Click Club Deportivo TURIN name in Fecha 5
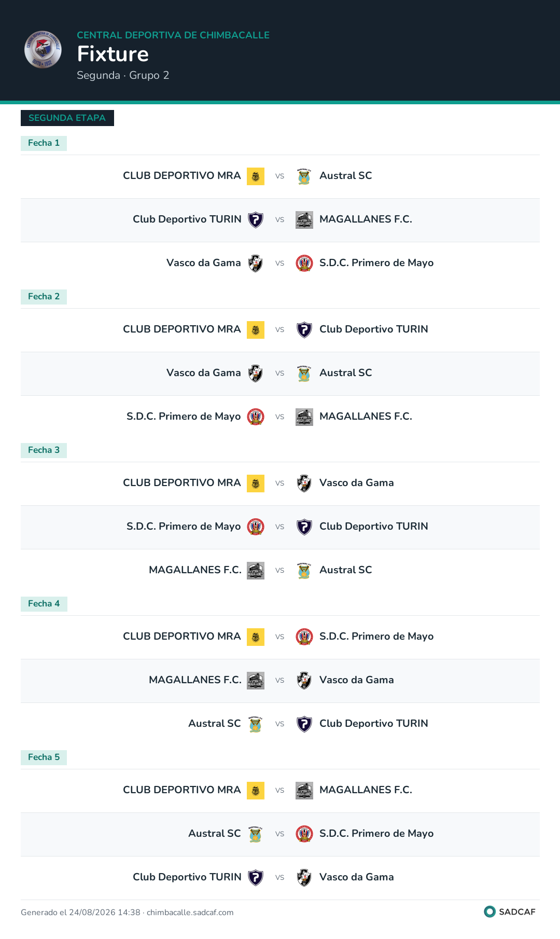 pos(187,877)
